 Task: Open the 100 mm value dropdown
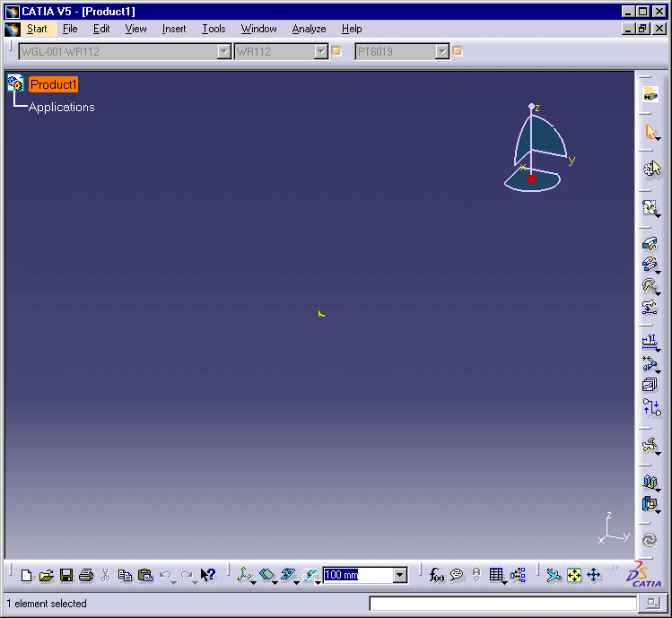coord(400,575)
